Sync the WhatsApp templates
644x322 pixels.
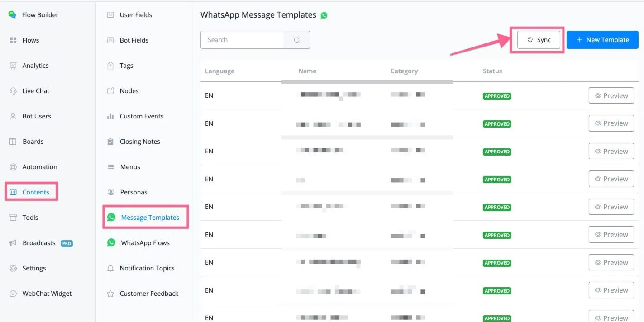coord(539,40)
